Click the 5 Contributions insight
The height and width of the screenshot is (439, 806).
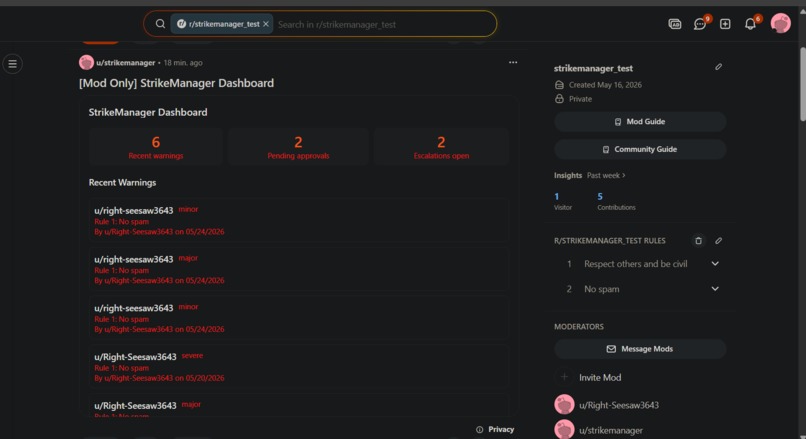616,201
